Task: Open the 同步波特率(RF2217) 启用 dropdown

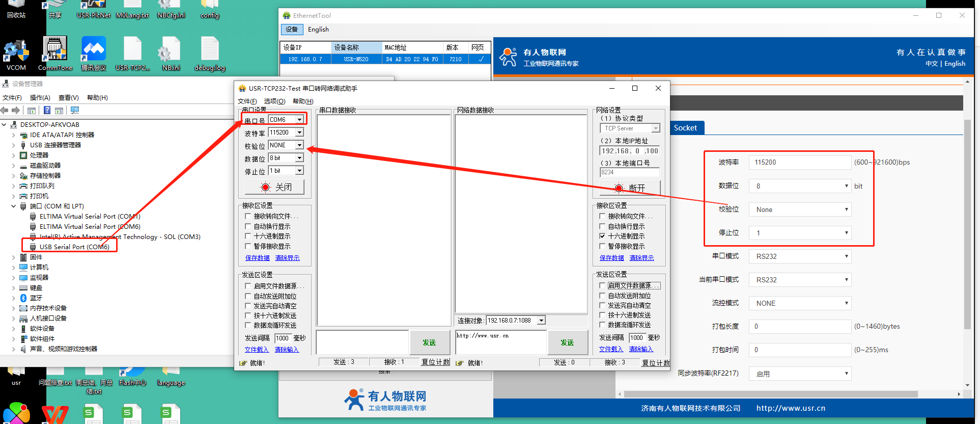Action: 800,374
